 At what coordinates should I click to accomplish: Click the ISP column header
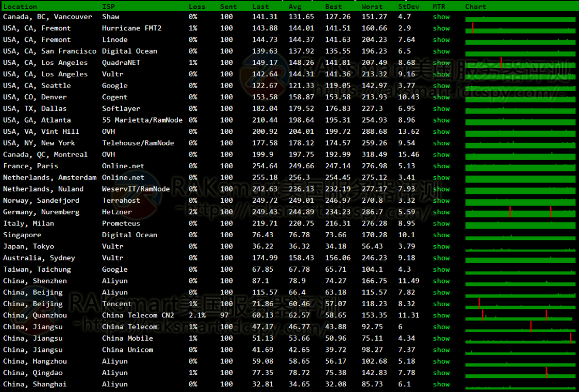(x=109, y=7)
